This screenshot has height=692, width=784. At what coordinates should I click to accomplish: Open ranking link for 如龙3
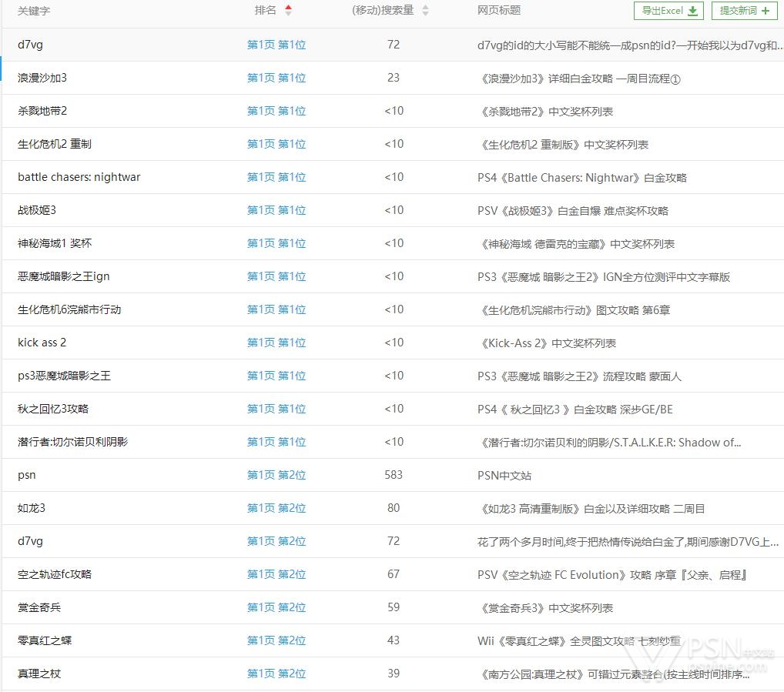point(276,508)
